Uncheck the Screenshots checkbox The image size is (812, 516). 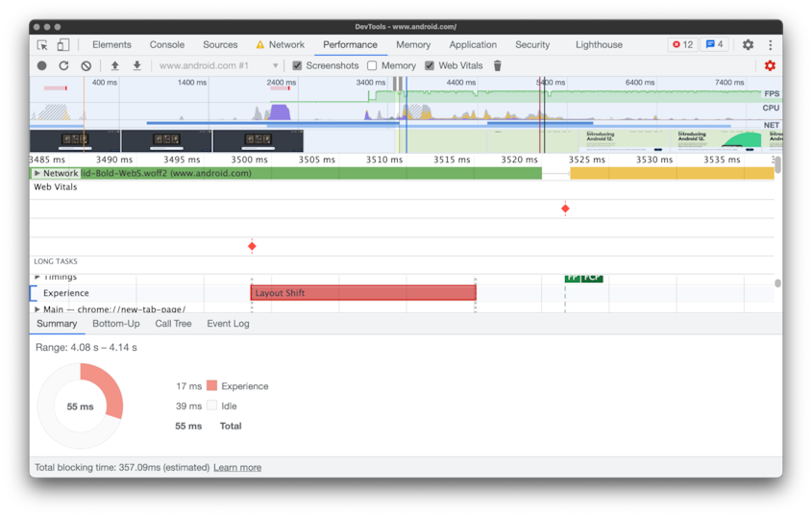click(298, 66)
